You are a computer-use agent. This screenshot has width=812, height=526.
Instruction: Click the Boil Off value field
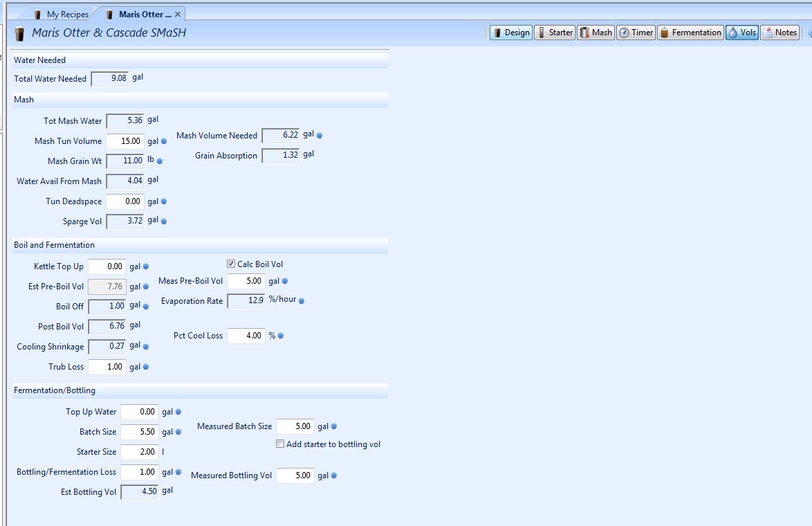coord(107,307)
